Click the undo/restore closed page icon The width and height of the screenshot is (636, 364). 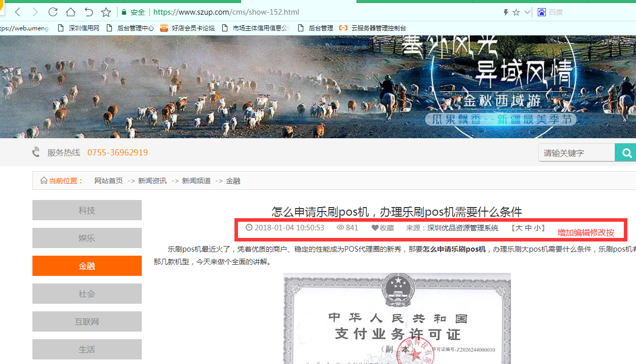click(x=88, y=12)
